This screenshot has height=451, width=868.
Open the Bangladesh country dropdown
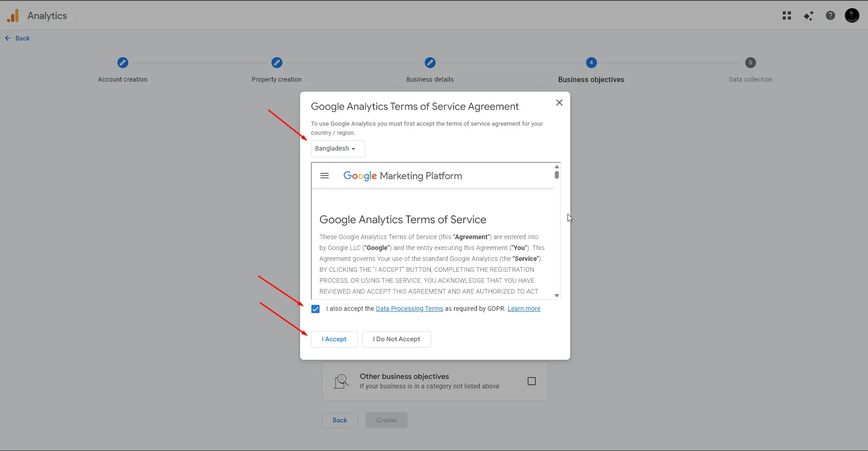tap(338, 149)
